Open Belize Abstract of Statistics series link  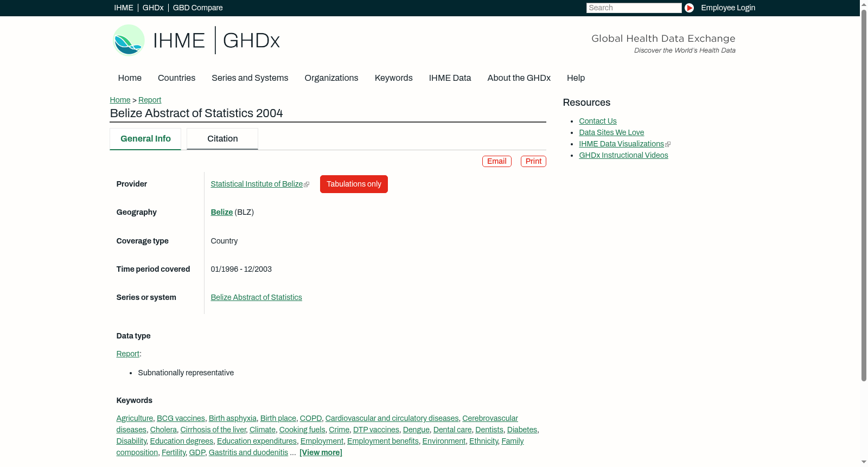tap(257, 297)
